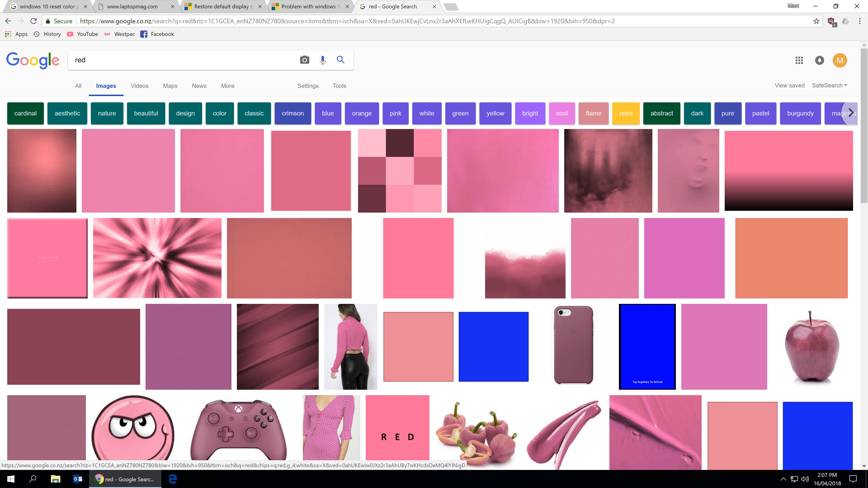Bookmark this page with star icon

pyautogui.click(x=816, y=21)
